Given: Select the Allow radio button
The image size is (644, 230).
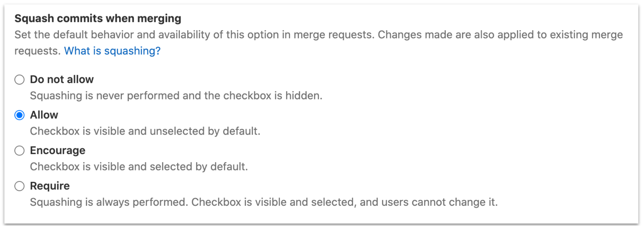Looking at the screenshot, I should (x=19, y=115).
